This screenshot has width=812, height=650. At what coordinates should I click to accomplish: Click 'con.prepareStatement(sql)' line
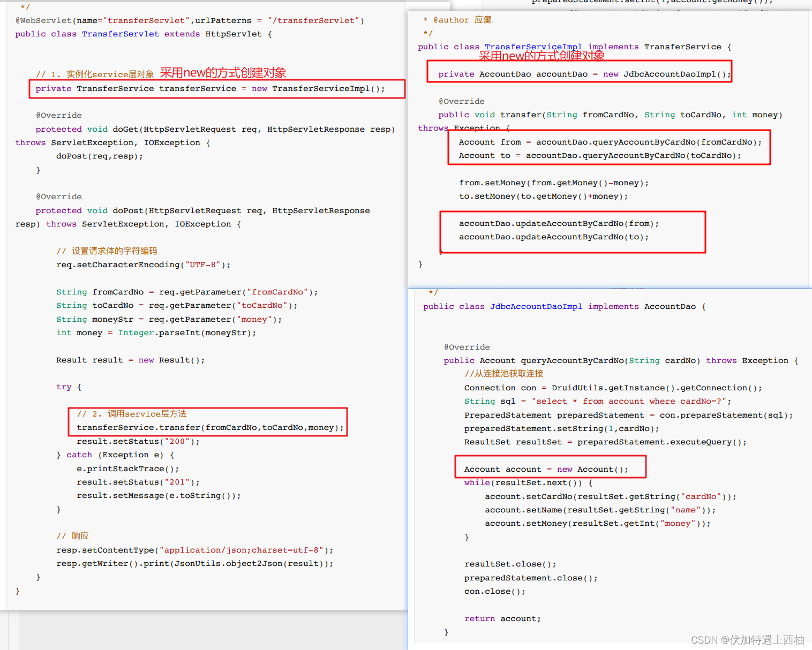629,415
